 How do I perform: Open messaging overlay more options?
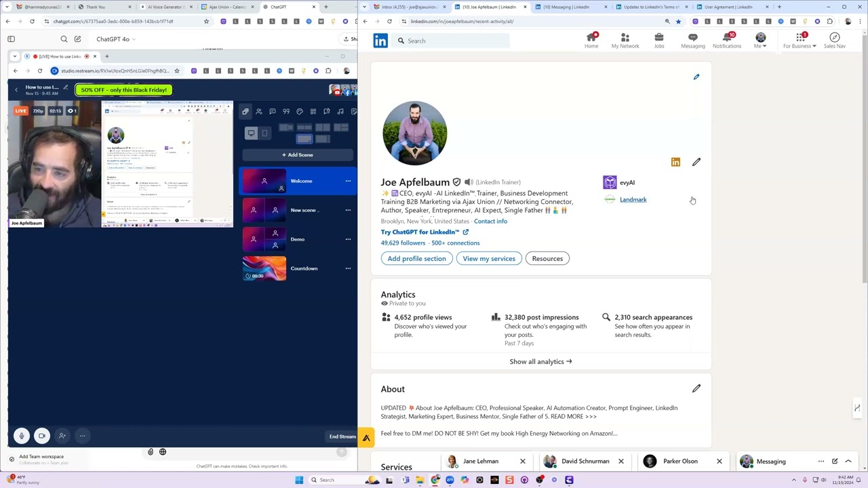pos(821,462)
